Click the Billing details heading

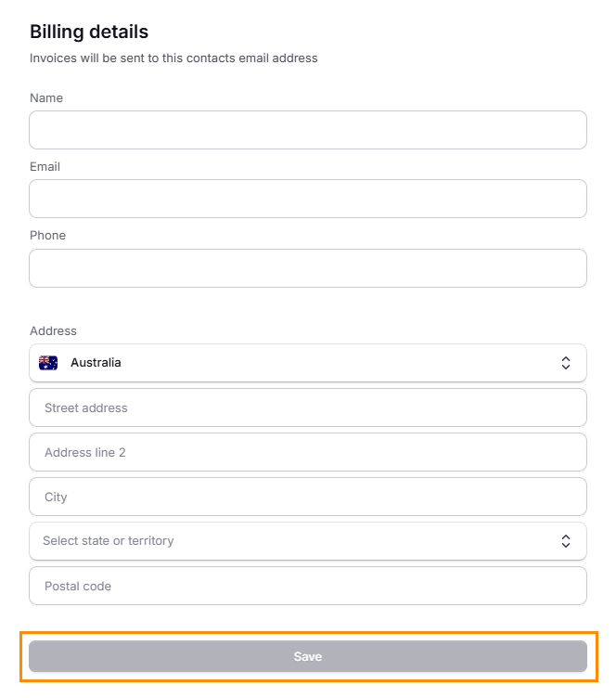89,32
